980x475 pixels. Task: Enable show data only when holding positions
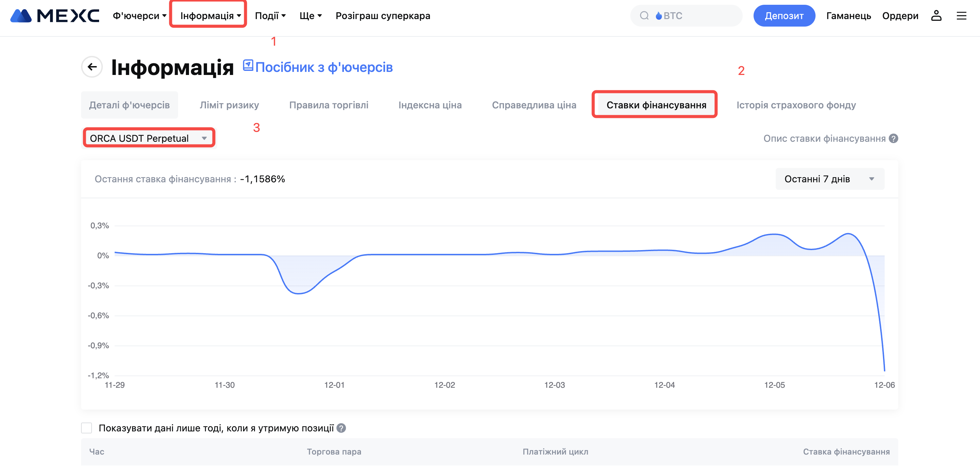pos(87,428)
